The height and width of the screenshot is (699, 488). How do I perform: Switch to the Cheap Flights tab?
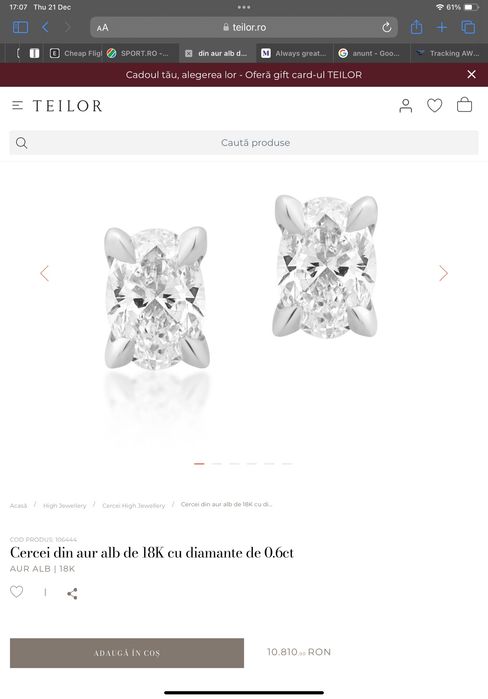pos(76,53)
